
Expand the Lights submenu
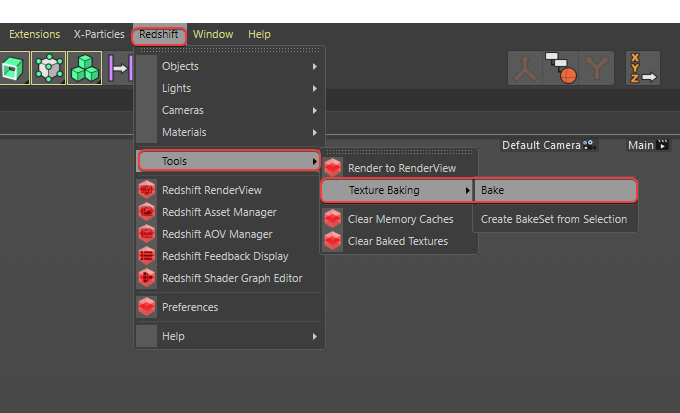click(230, 88)
